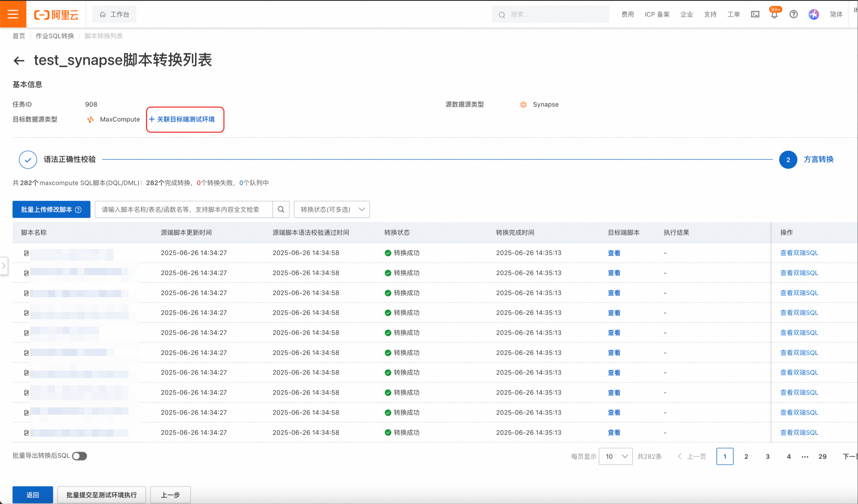Click the blue 返回 button
The width and height of the screenshot is (858, 504).
[x=33, y=495]
